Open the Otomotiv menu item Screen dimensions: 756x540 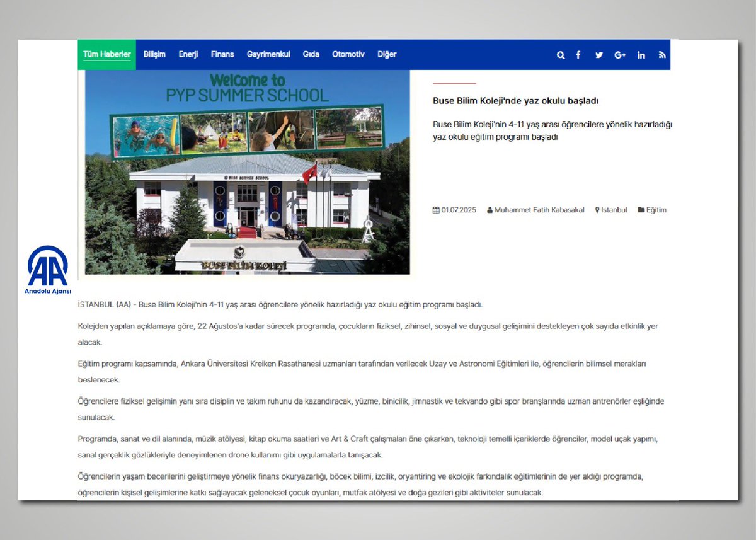coord(348,54)
